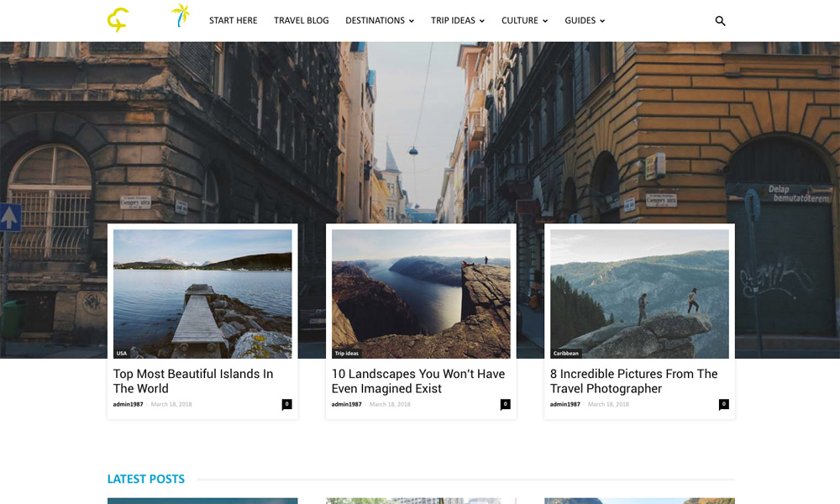Click the Latest Posts section heading
The height and width of the screenshot is (504, 840).
click(146, 479)
